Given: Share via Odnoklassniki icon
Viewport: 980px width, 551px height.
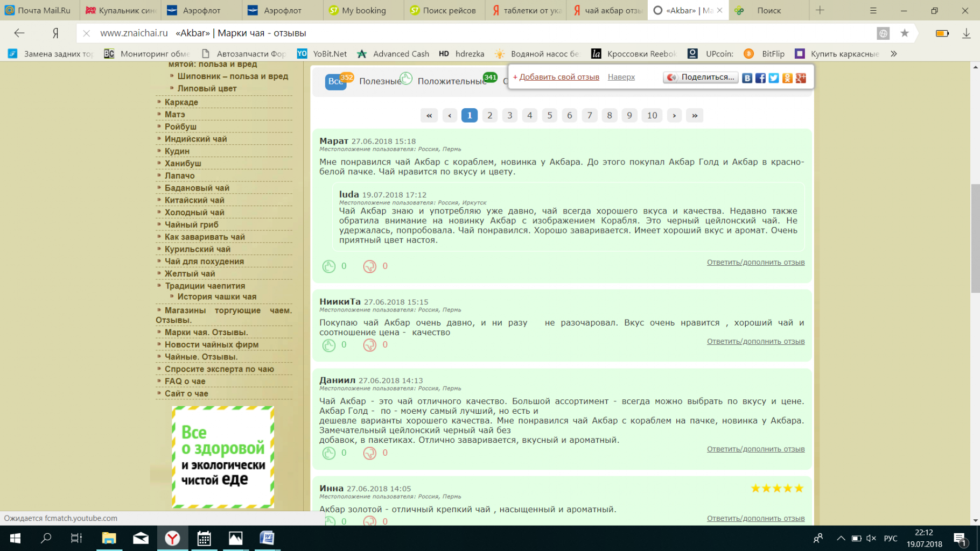Looking at the screenshot, I should 787,78.
